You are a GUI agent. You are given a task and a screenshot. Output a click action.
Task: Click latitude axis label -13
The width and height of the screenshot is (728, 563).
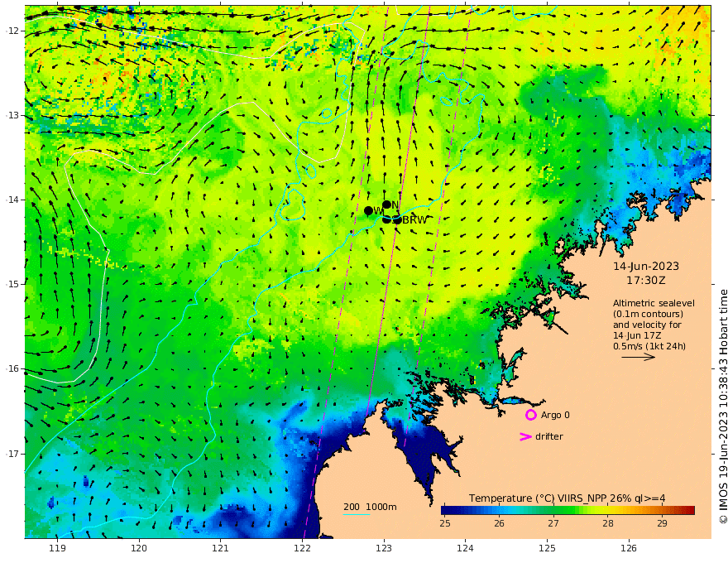(x=12, y=115)
